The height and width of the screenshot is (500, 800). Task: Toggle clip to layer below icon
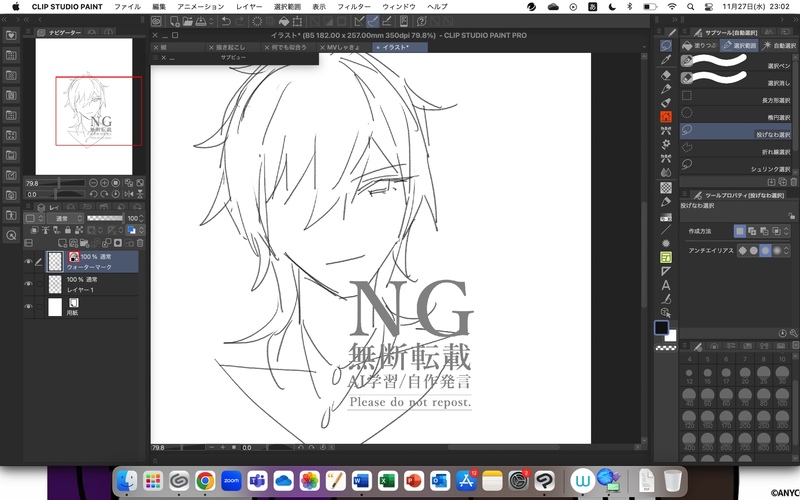[35, 231]
